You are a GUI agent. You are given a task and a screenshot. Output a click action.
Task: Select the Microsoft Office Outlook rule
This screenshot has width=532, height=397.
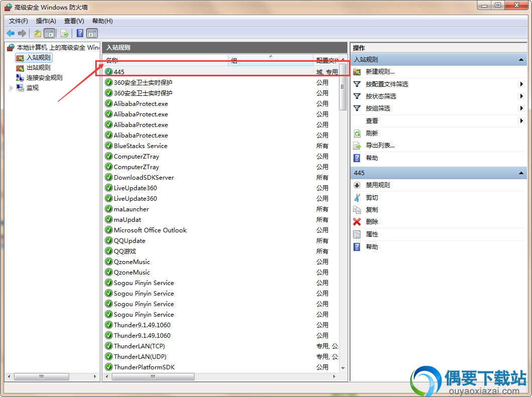coord(221,230)
